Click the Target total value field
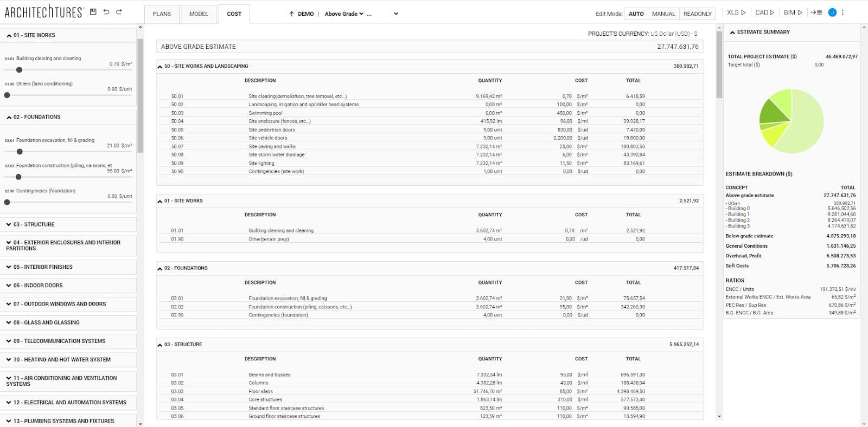The height and width of the screenshot is (427, 868). point(819,65)
